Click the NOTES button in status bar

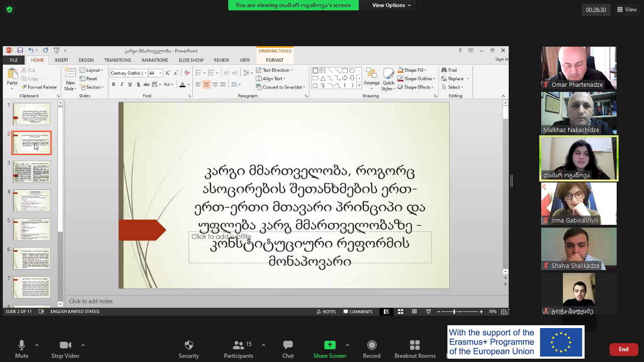(x=326, y=312)
